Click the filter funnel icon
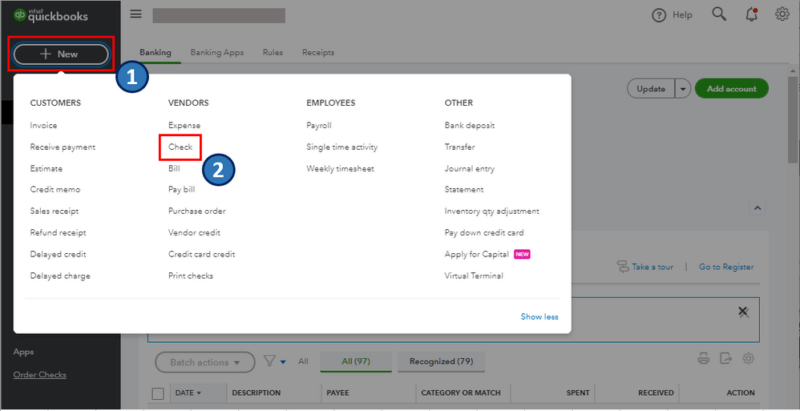 click(269, 362)
